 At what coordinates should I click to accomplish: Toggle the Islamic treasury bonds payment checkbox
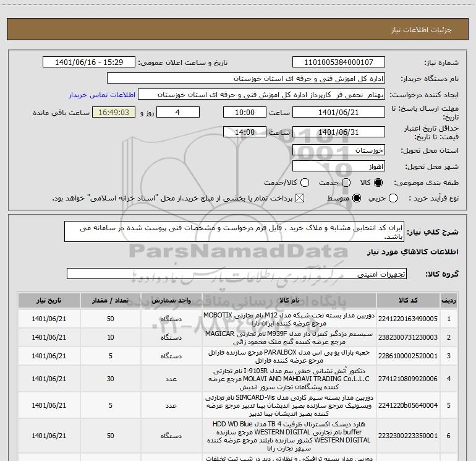300,199
